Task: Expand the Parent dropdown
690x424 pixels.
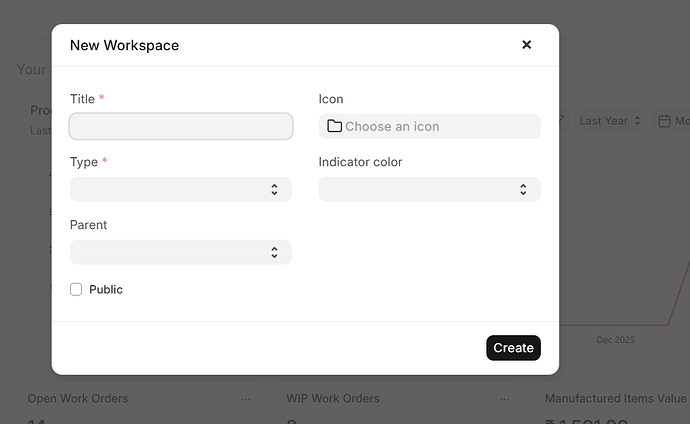Action: pyautogui.click(x=181, y=252)
